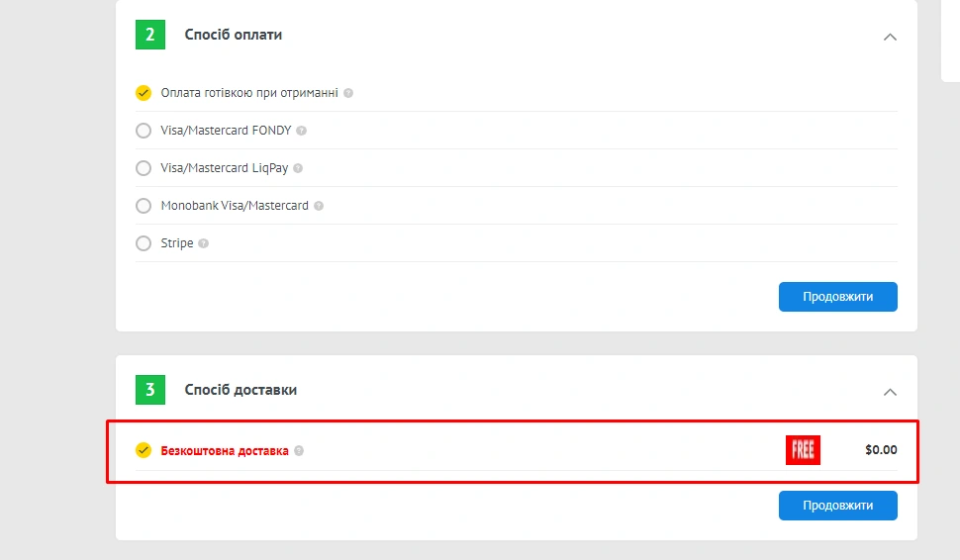Click help icon beside Безкоштовна доставка
This screenshot has height=560, width=960.
point(299,450)
